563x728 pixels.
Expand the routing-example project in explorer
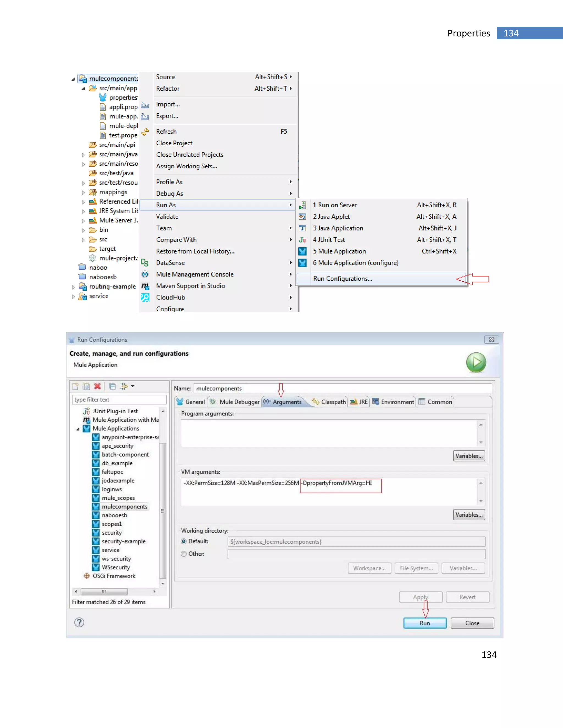[x=73, y=287]
